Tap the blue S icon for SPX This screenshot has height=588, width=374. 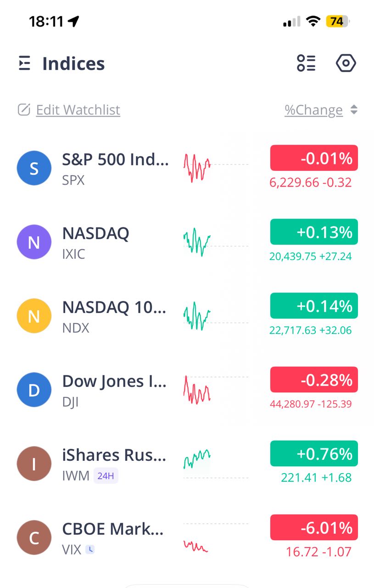click(34, 169)
